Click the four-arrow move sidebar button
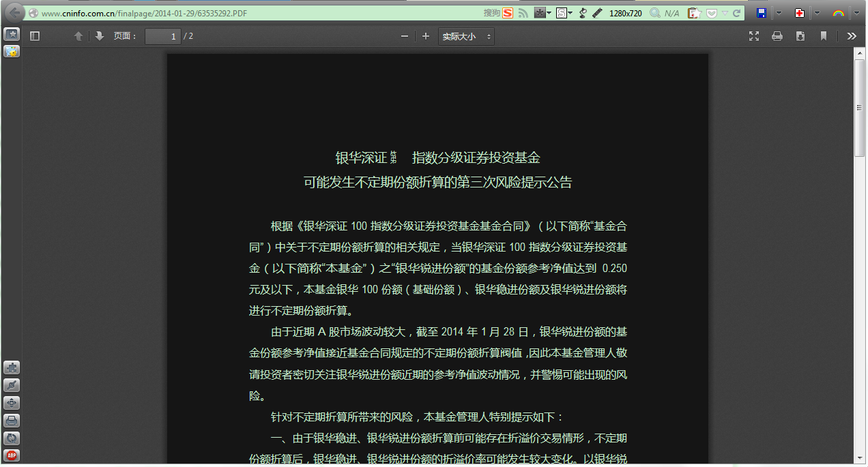This screenshot has height=467, width=868. click(12, 403)
